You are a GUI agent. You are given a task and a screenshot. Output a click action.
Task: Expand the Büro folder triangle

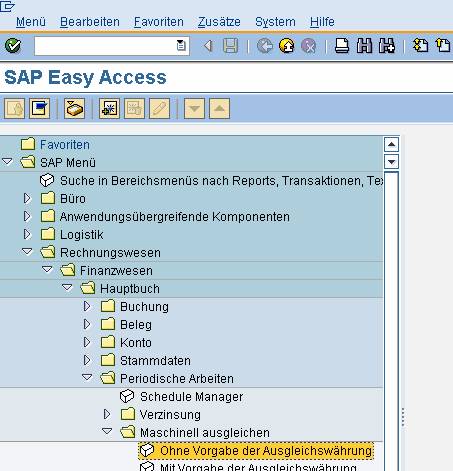[27, 198]
